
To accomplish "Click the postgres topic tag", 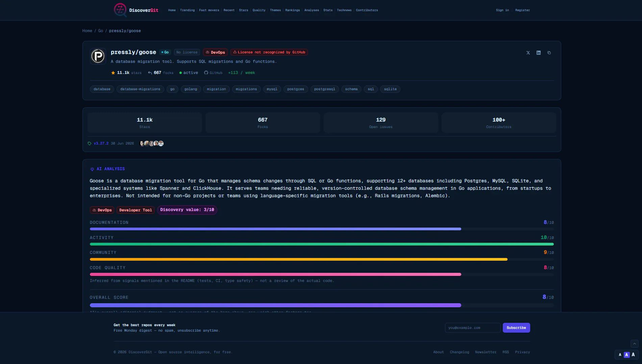I will pyautogui.click(x=296, y=89).
